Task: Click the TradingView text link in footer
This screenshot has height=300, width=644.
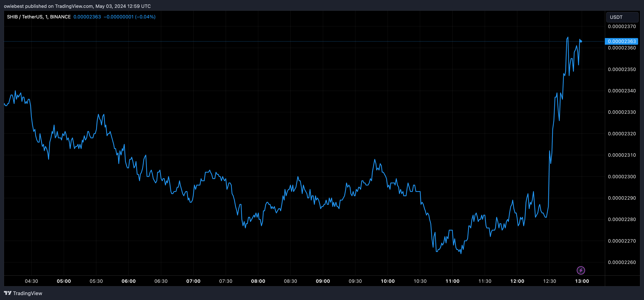Action: (27, 293)
